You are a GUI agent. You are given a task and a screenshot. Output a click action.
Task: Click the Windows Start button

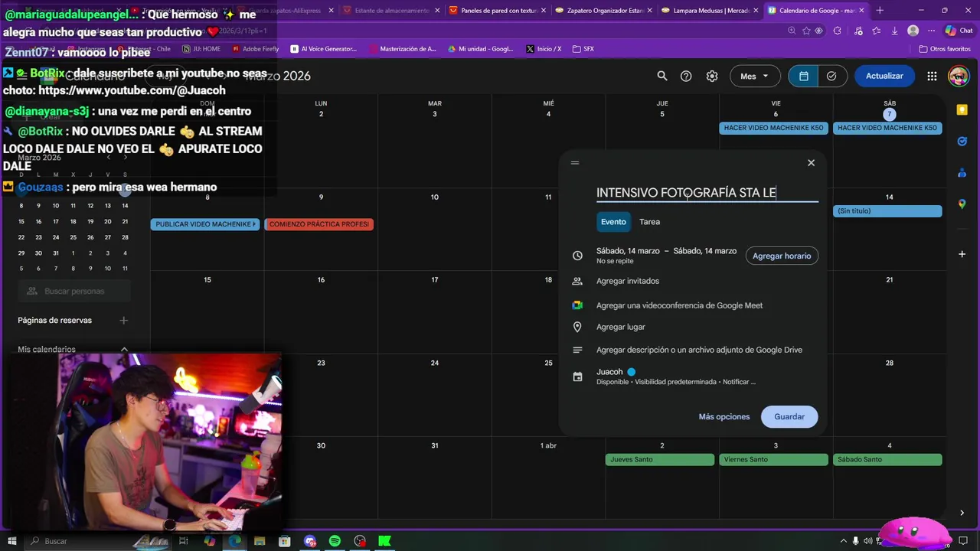click(14, 541)
